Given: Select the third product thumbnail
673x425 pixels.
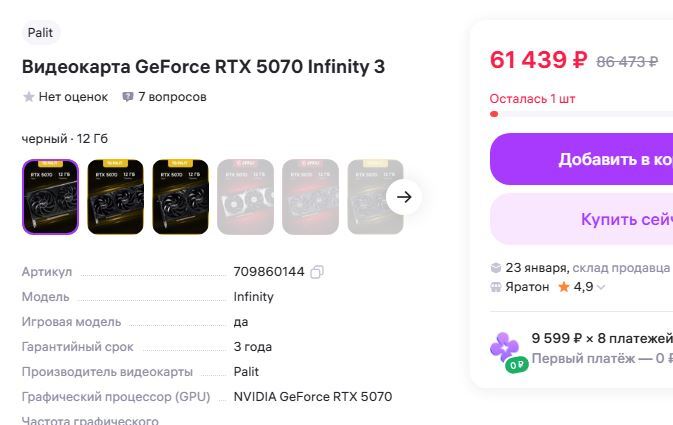Looking at the screenshot, I should pos(180,197).
